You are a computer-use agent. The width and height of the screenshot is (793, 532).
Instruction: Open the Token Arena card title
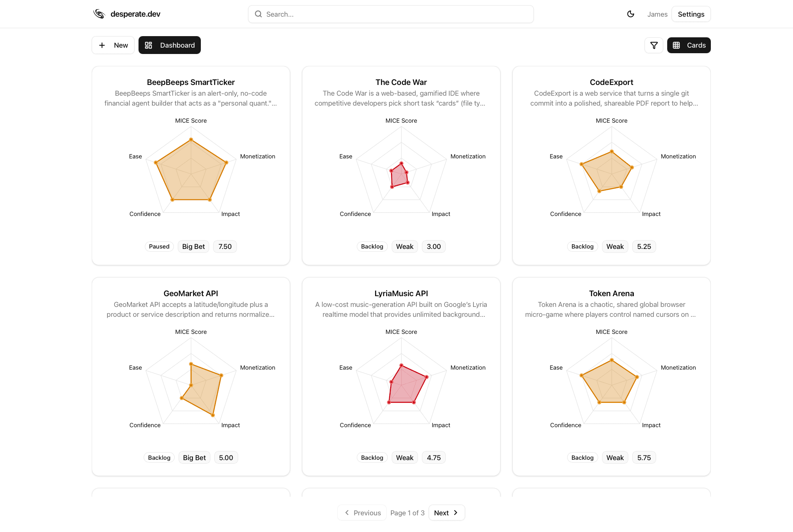pyautogui.click(x=611, y=293)
